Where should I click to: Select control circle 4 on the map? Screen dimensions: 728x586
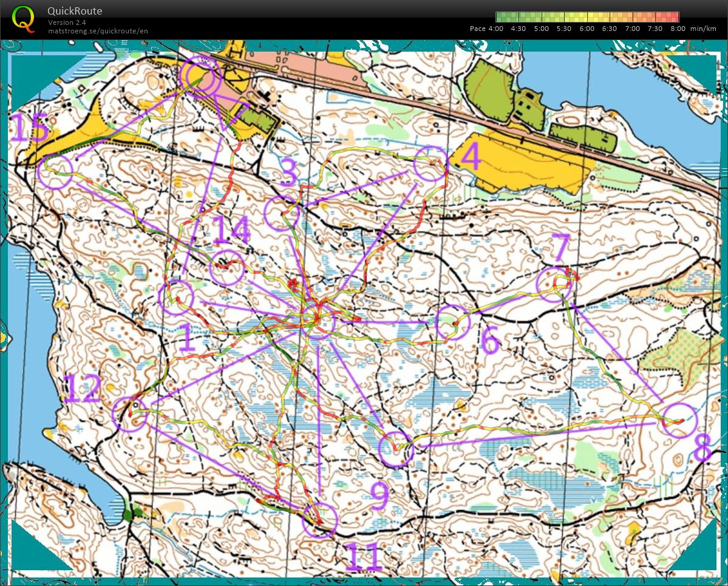point(430,163)
